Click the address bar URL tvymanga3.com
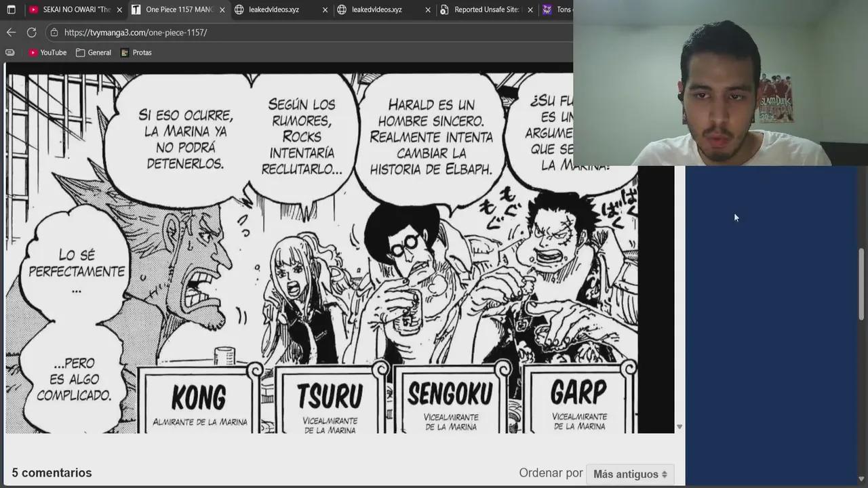Image resolution: width=868 pixels, height=488 pixels. pos(136,32)
